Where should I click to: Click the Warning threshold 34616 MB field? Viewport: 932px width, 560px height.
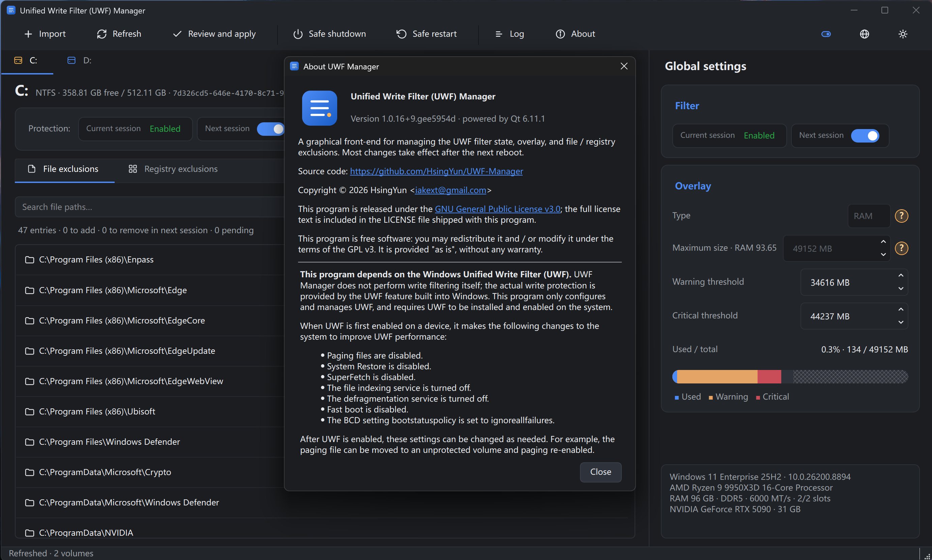854,282
